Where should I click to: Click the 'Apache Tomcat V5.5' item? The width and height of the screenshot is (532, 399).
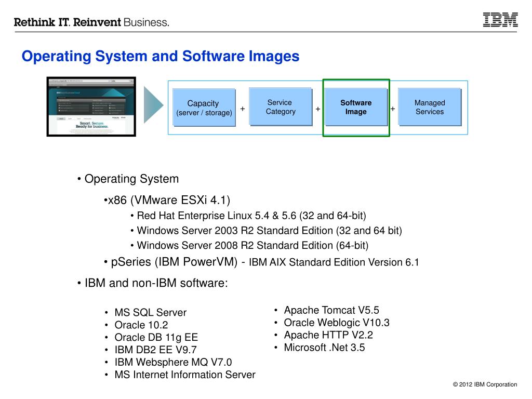pos(331,310)
